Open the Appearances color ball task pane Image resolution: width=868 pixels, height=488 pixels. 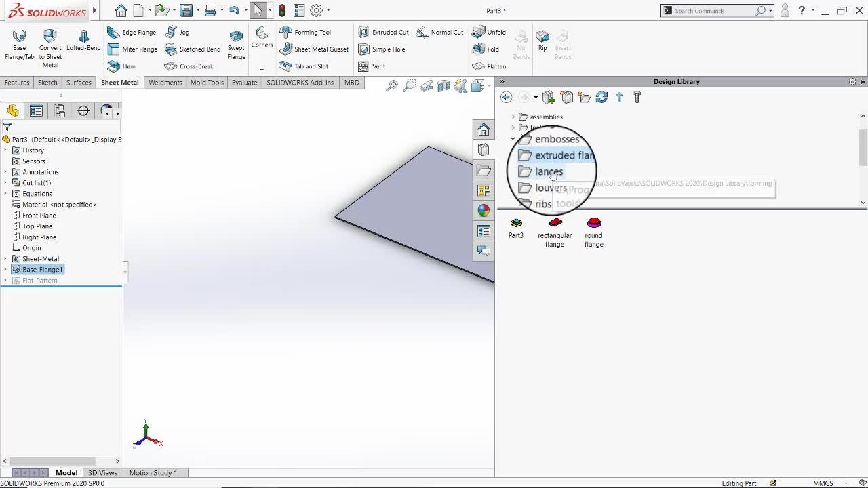484,211
